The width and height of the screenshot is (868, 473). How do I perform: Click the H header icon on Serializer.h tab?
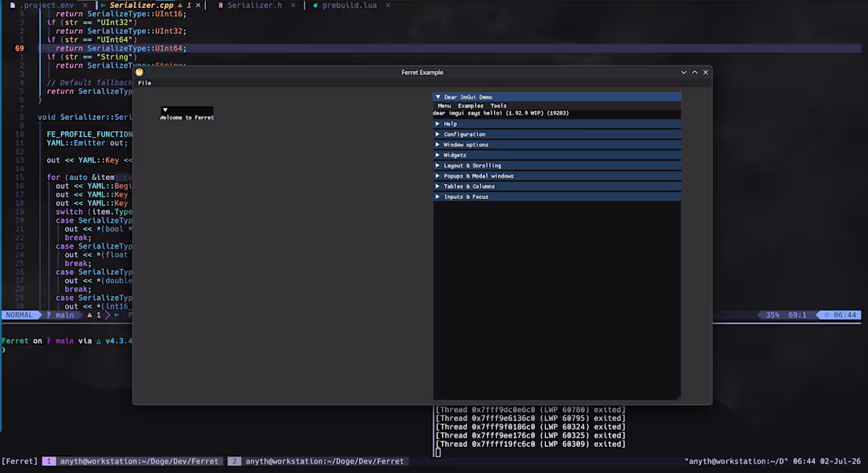click(221, 5)
